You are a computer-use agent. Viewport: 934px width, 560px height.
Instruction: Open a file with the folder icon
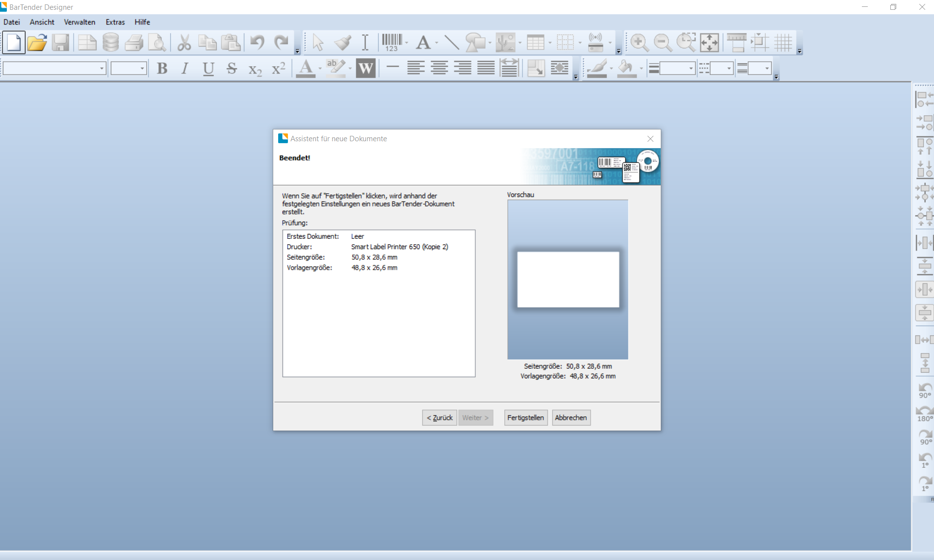pos(37,43)
